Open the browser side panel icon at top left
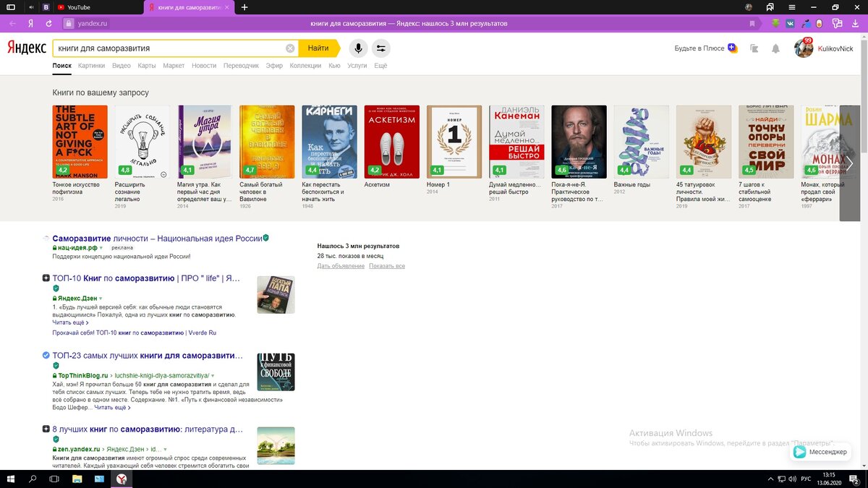Screen dimensions: 868x488 pos(11,7)
